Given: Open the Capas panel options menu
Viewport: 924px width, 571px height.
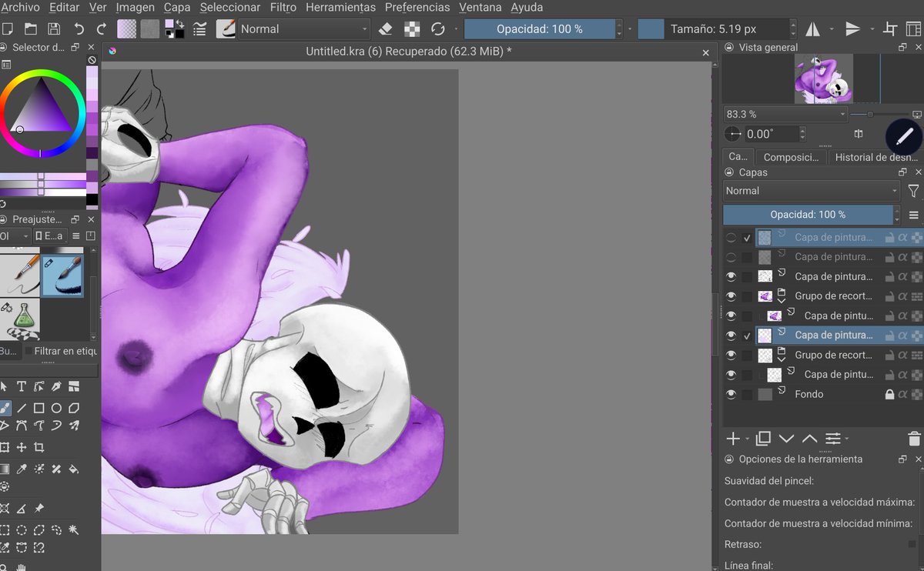Looking at the screenshot, I should [914, 215].
